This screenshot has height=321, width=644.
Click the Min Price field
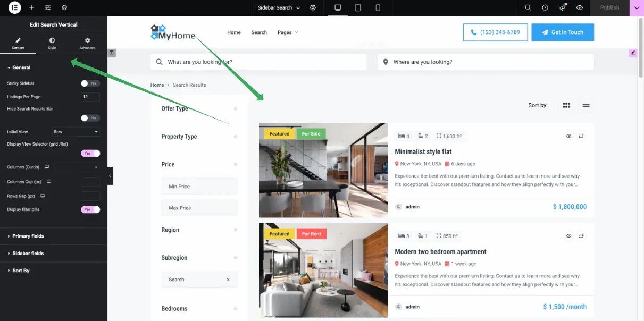coord(199,187)
